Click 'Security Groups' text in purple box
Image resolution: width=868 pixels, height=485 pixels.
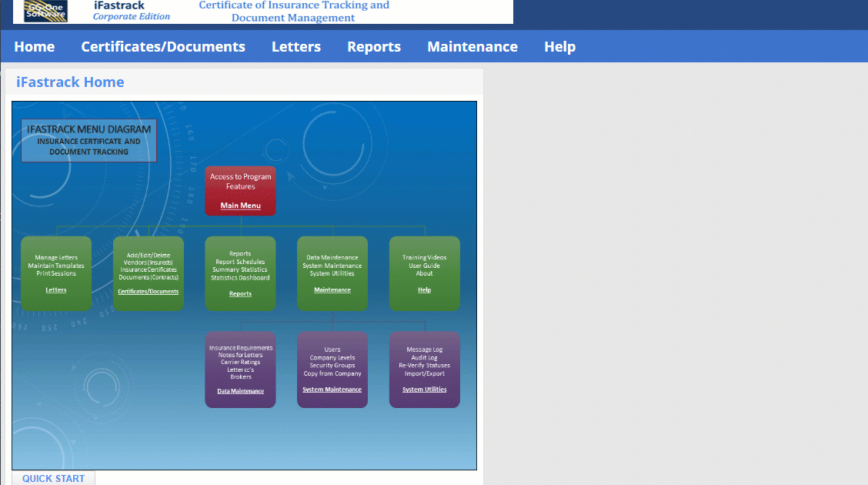(x=332, y=366)
